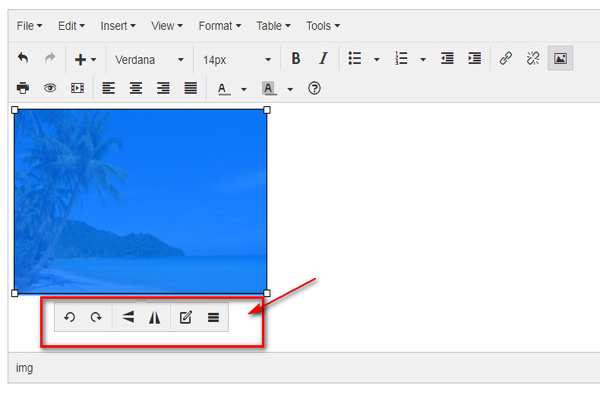Click the Increase indent icon

click(474, 59)
